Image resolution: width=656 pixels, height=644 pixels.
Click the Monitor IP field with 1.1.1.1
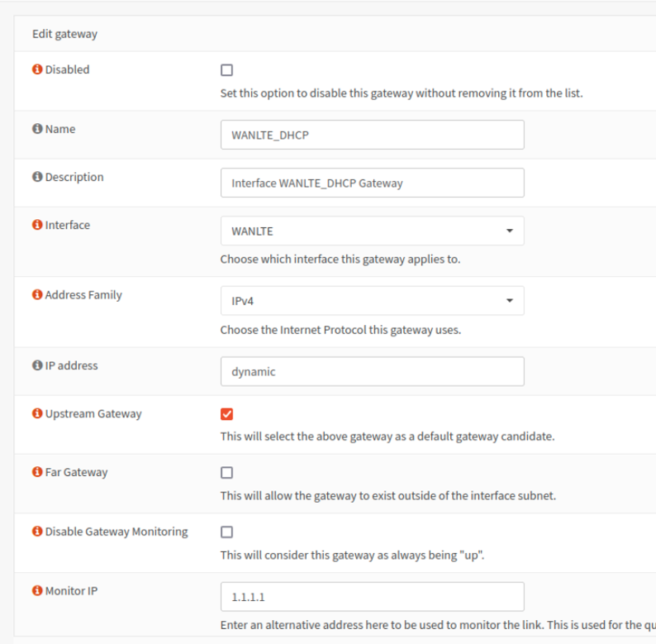373,597
